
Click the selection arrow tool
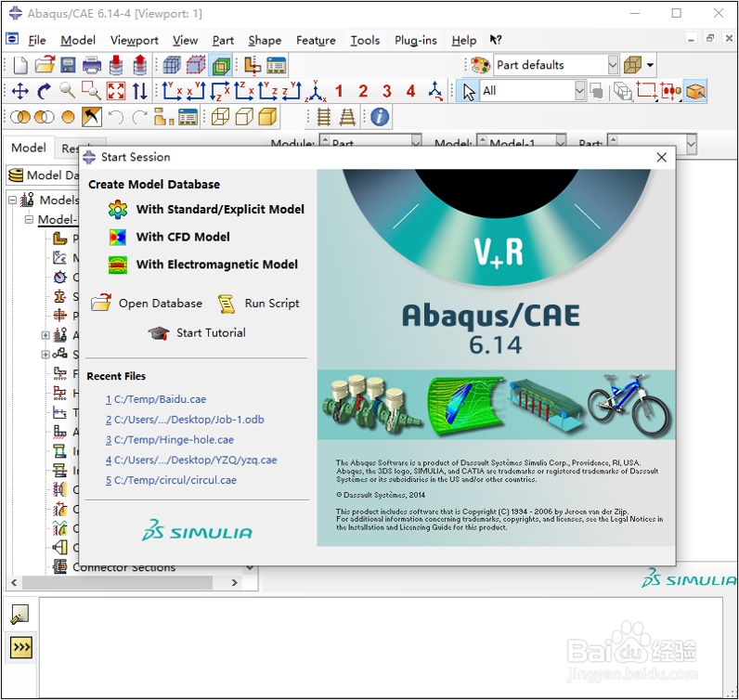click(x=469, y=92)
